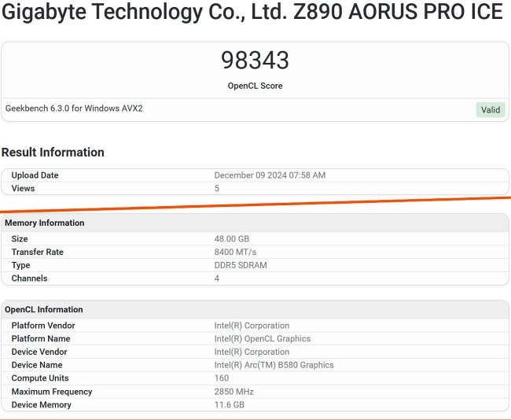Image resolution: width=511 pixels, height=420 pixels.
Task: Click the Channels label
Action: 29,278
